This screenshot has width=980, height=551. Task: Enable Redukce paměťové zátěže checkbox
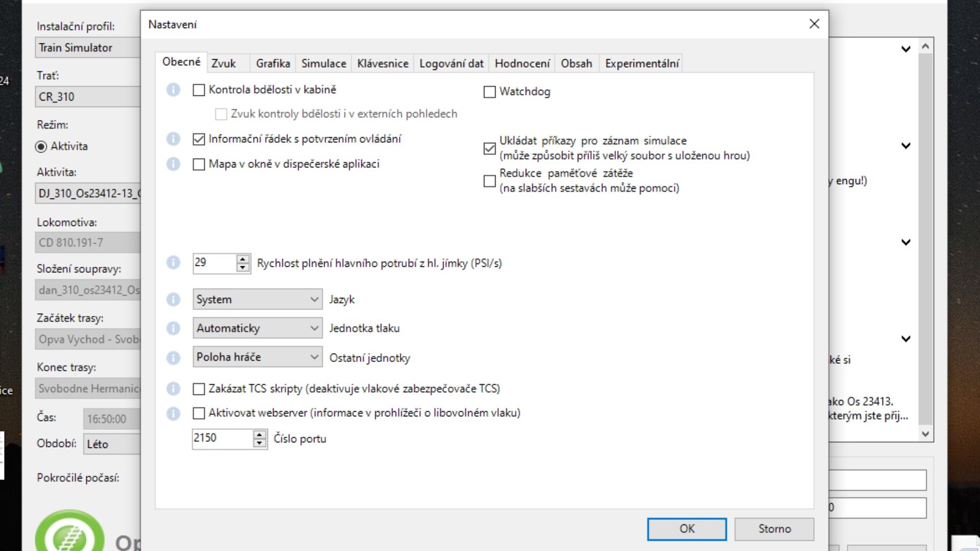point(490,181)
